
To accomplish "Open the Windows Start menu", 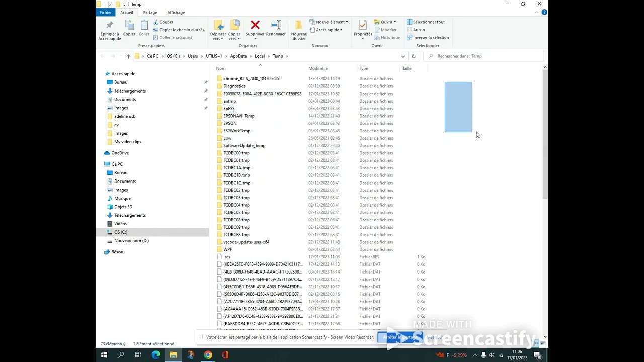I will pos(104,355).
